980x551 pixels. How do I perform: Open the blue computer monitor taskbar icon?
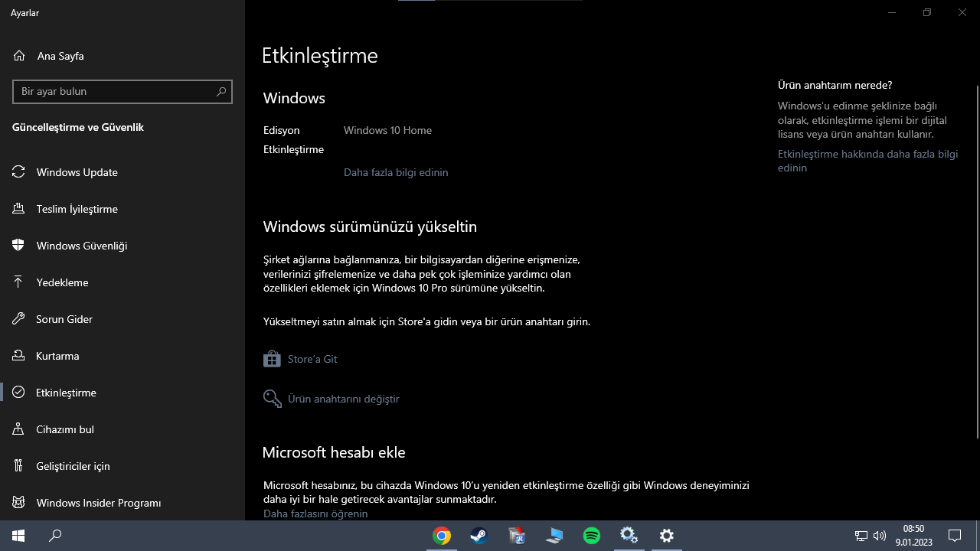click(554, 536)
